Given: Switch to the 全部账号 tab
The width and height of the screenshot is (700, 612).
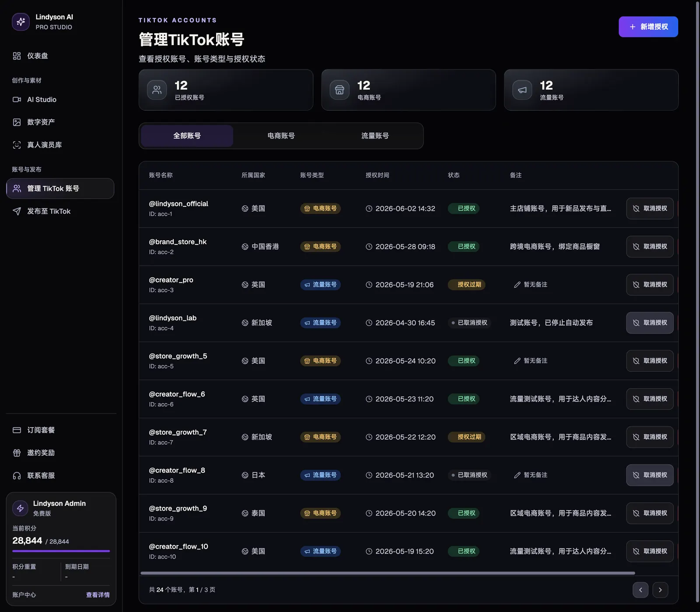Looking at the screenshot, I should pyautogui.click(x=187, y=136).
